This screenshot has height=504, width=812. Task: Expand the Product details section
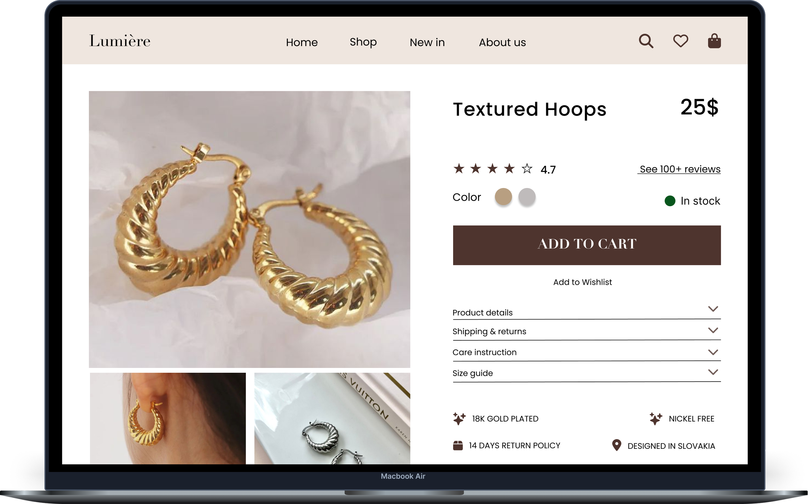pyautogui.click(x=713, y=309)
